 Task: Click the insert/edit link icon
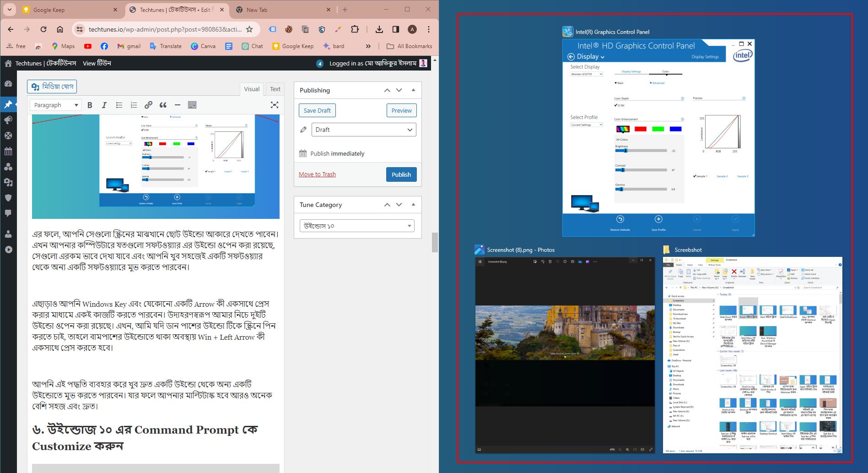148,105
